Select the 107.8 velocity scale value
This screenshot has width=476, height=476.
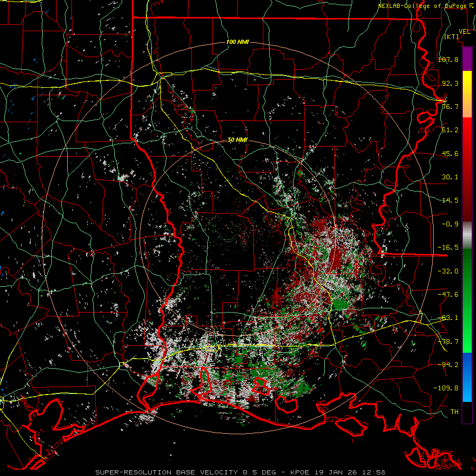(448, 59)
